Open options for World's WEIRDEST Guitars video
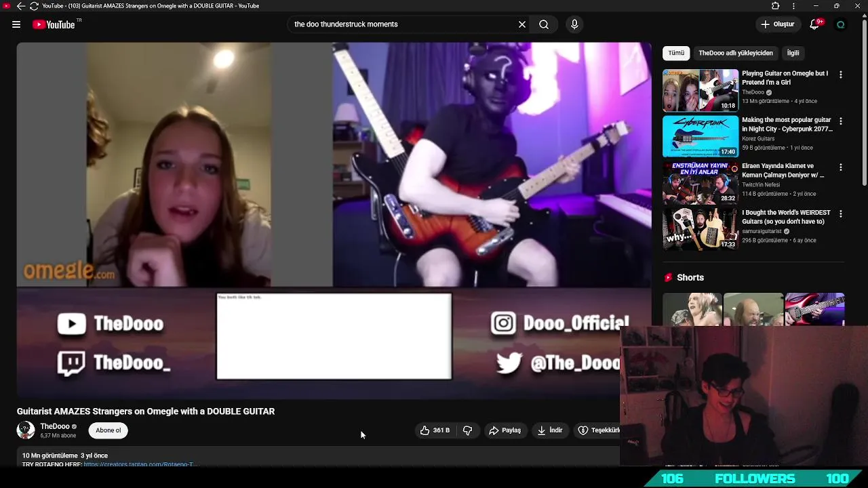The width and height of the screenshot is (868, 488). 841,213
